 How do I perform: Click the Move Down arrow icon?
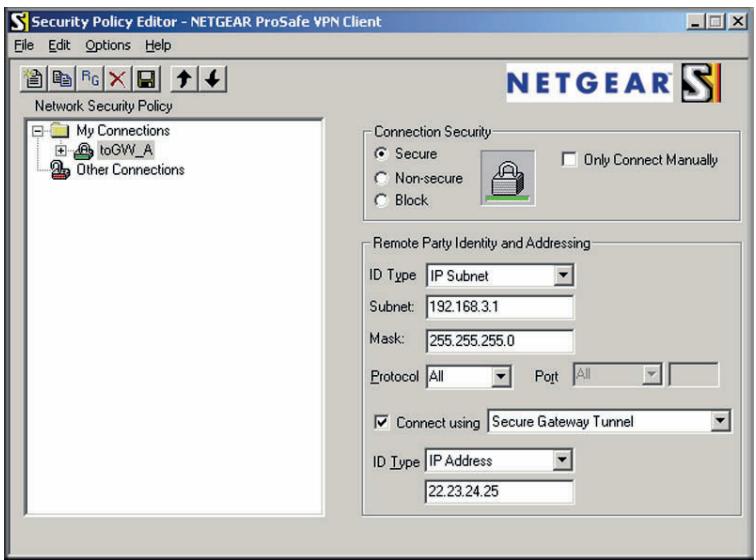[212, 79]
